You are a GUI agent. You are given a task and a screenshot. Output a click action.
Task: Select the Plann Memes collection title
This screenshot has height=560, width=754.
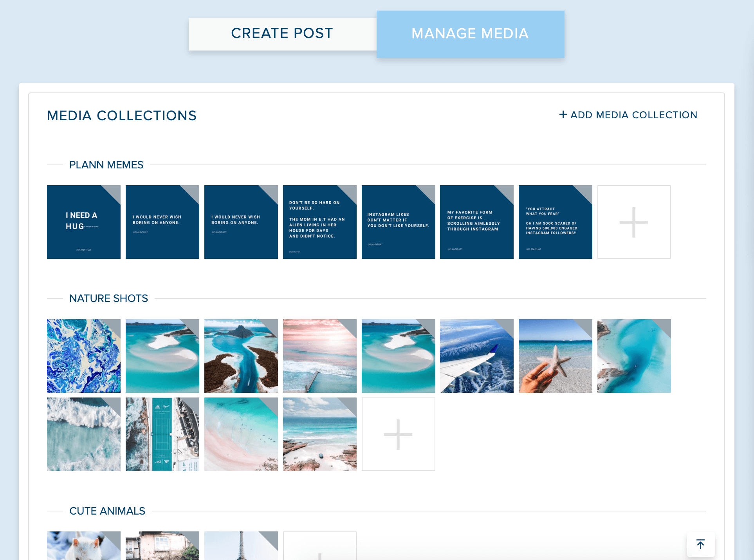tap(106, 165)
